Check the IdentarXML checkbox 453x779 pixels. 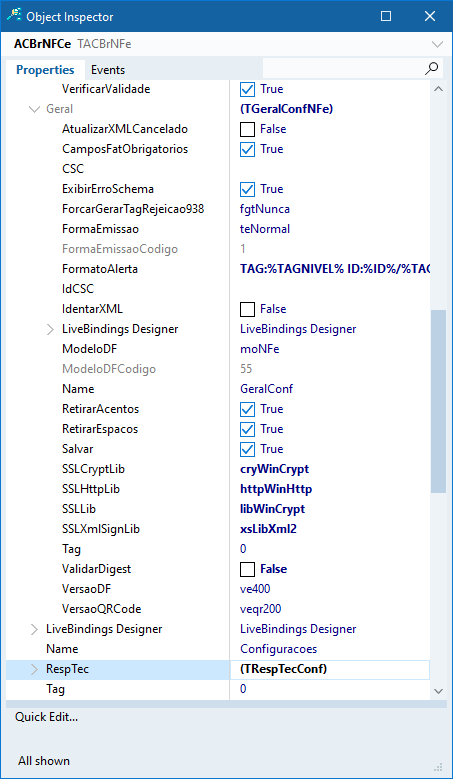point(247,310)
